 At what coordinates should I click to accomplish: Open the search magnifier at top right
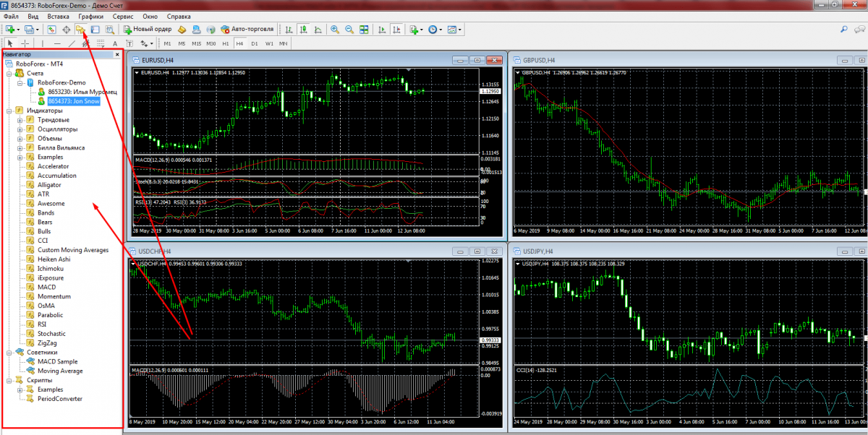(844, 30)
